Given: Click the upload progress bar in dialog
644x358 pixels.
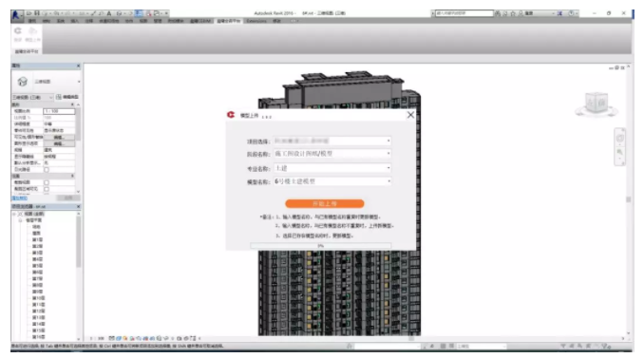Looking at the screenshot, I should click(320, 246).
